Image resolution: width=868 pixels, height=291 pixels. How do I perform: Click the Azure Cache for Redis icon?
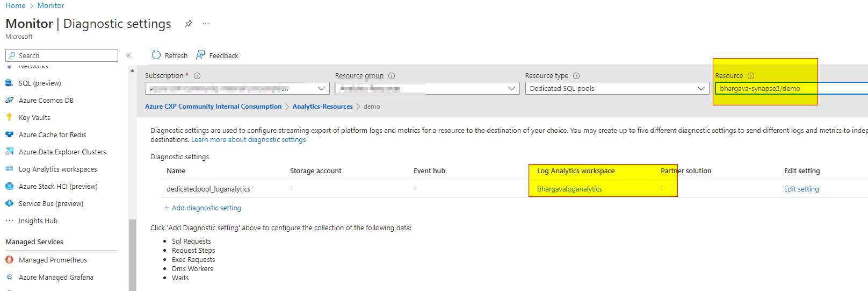pos(9,134)
